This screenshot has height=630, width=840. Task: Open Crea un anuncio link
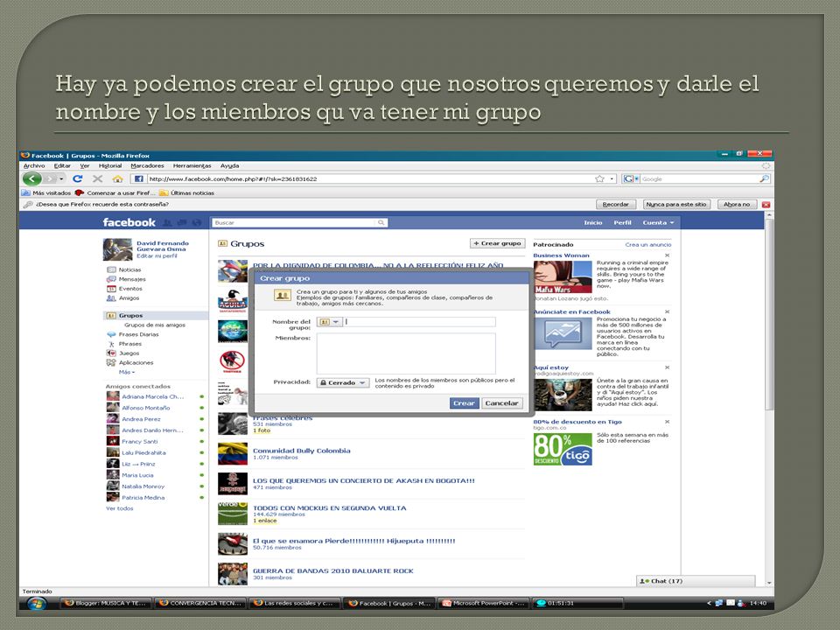[647, 245]
